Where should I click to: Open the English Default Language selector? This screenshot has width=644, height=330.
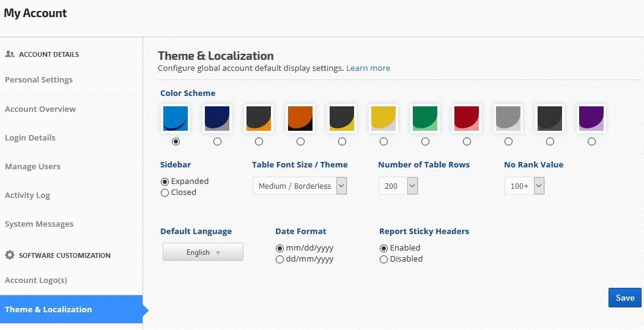[203, 252]
